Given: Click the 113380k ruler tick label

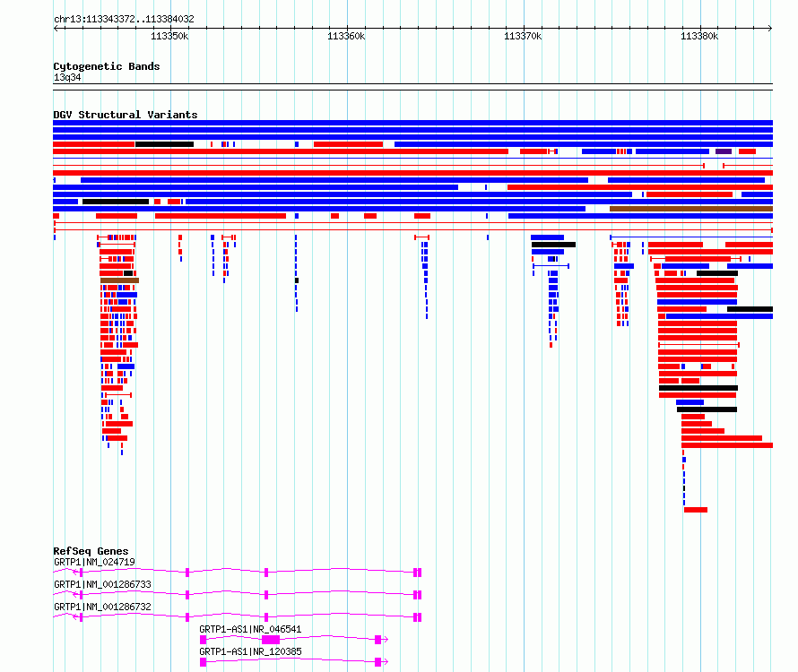Looking at the screenshot, I should pos(699,36).
